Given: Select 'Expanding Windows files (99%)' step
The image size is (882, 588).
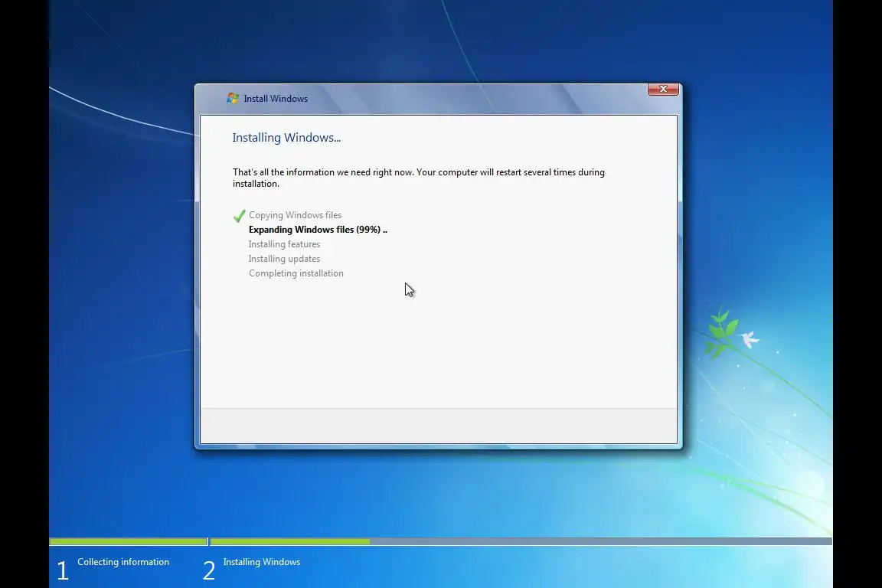Looking at the screenshot, I should coord(318,230).
